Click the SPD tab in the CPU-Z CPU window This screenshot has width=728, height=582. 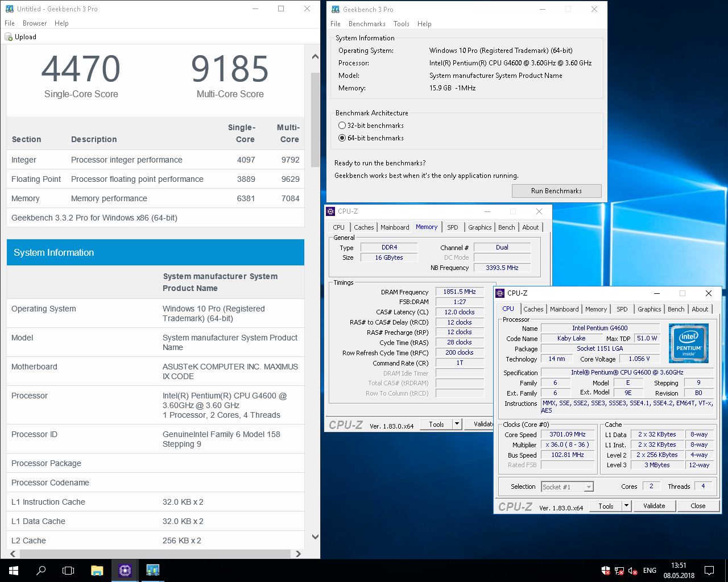click(622, 309)
